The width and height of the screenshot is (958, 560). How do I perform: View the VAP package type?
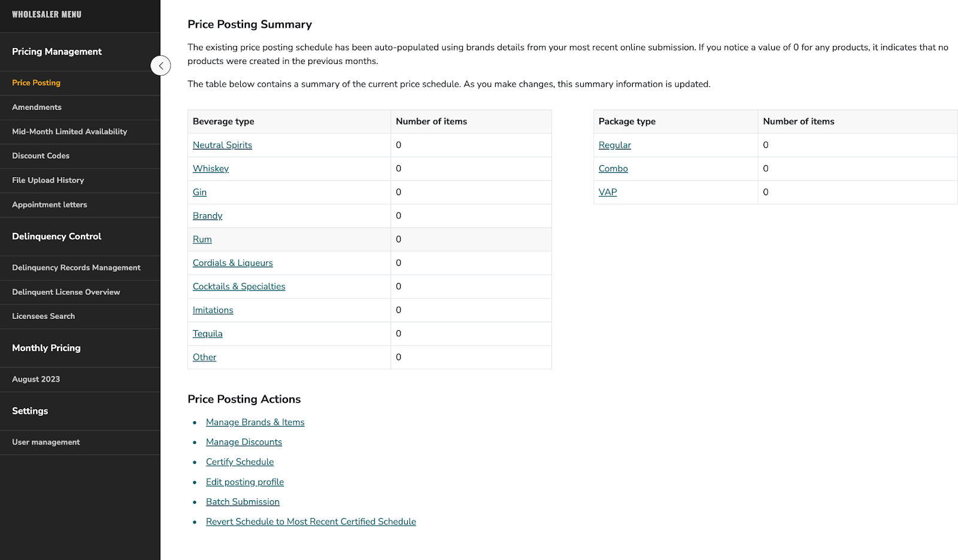pyautogui.click(x=607, y=192)
